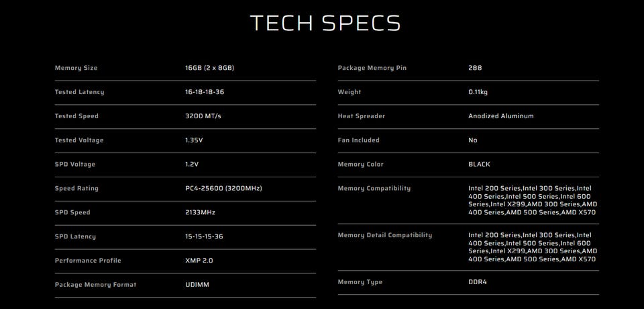This screenshot has height=309, width=644.
Task: Click the XMP 2.0 performance profile value
Action: tap(199, 261)
